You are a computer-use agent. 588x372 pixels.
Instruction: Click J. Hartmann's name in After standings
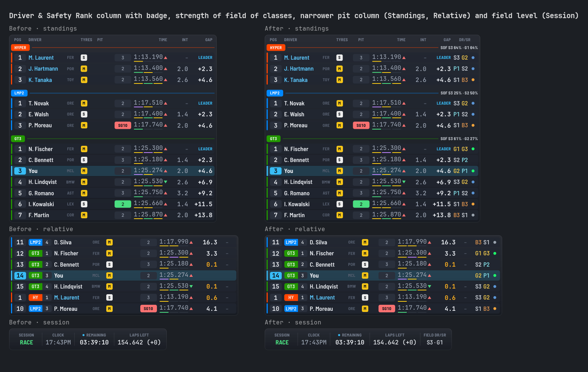[299, 69]
